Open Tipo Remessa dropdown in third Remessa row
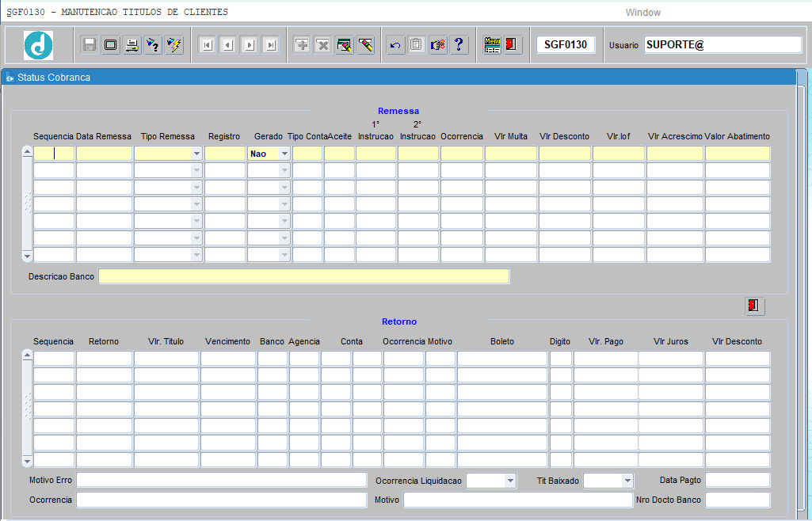812x521 pixels. [x=196, y=188]
